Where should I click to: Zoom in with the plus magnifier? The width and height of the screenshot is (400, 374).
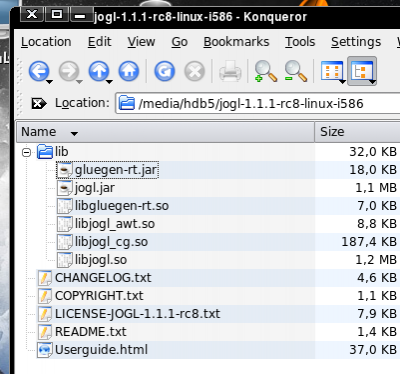click(x=265, y=71)
